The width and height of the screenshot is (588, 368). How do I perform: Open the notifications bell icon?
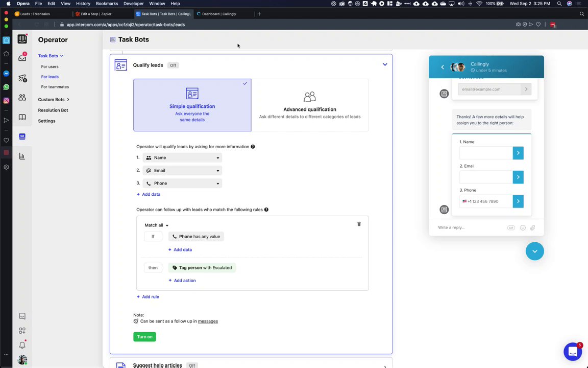(x=22, y=345)
